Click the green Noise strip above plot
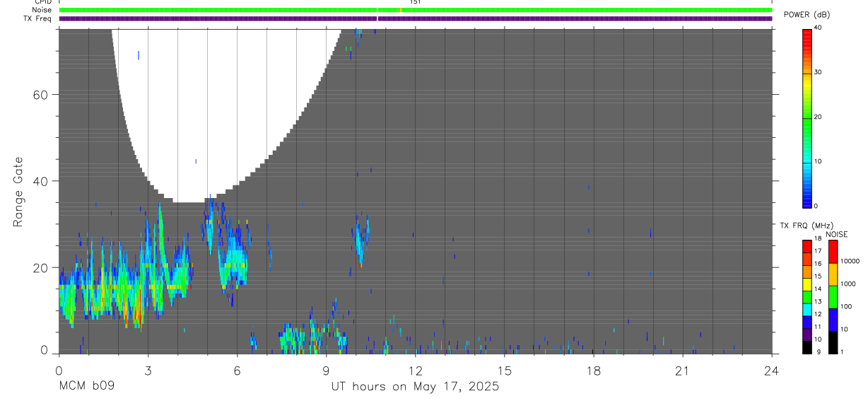This screenshot has height=401, width=868. tap(416, 10)
